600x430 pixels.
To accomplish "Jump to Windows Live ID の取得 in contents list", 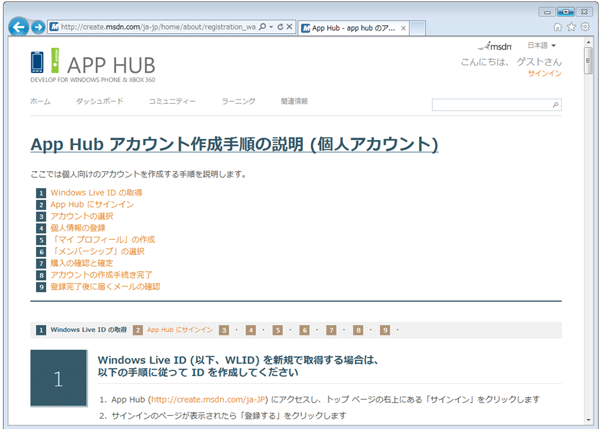I will pyautogui.click(x=96, y=193).
